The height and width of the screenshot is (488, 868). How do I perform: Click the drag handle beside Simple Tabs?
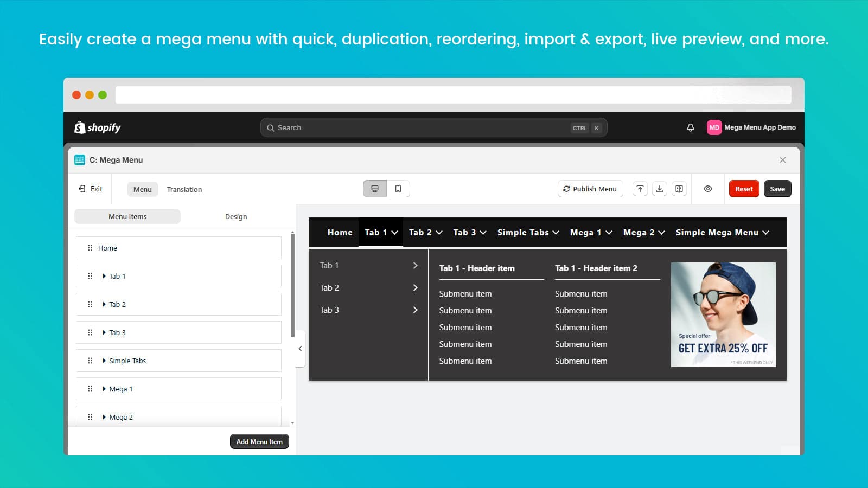(90, 361)
